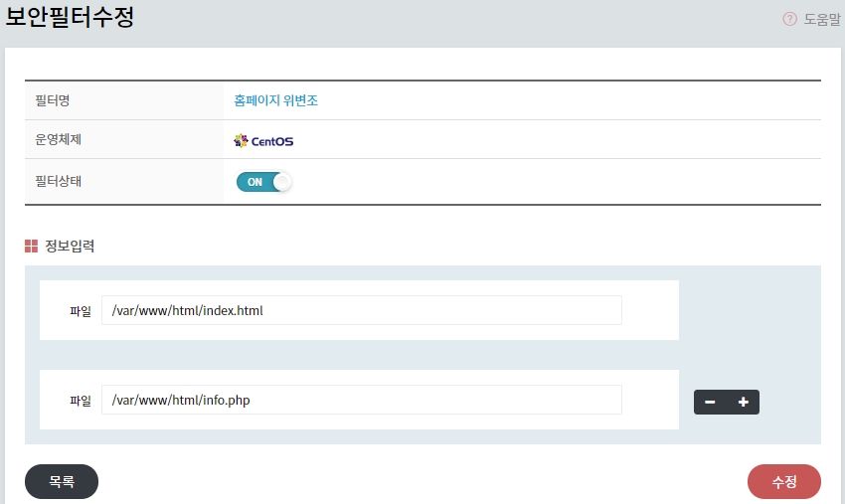The image size is (845, 504).
Task: Focus the /var/www/html/info.php file field
Action: [361, 400]
